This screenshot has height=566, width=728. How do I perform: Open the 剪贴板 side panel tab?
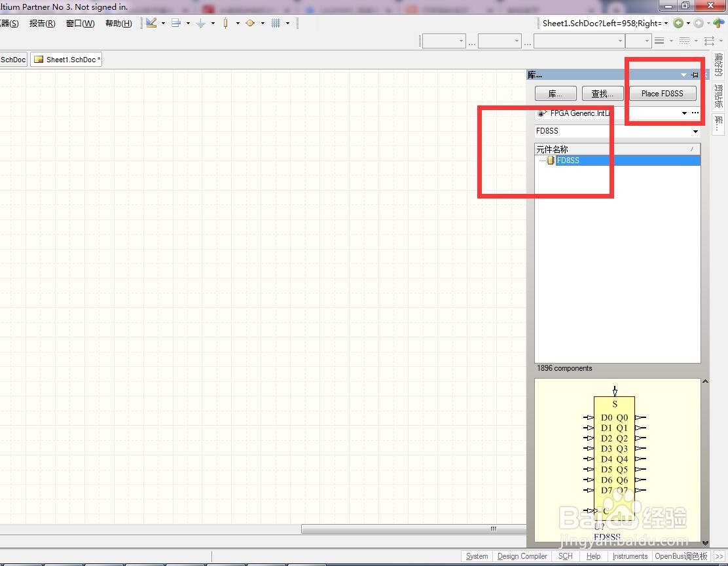(718, 96)
